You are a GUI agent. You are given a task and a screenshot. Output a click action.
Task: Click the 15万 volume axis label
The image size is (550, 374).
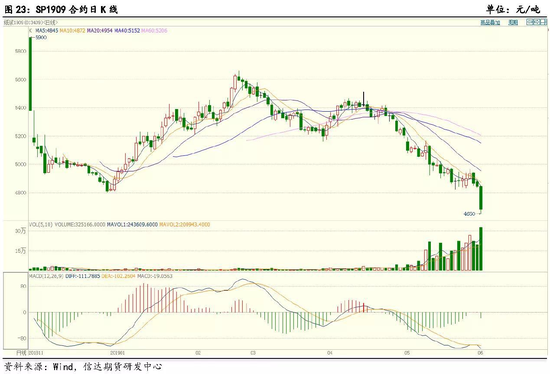[20, 251]
